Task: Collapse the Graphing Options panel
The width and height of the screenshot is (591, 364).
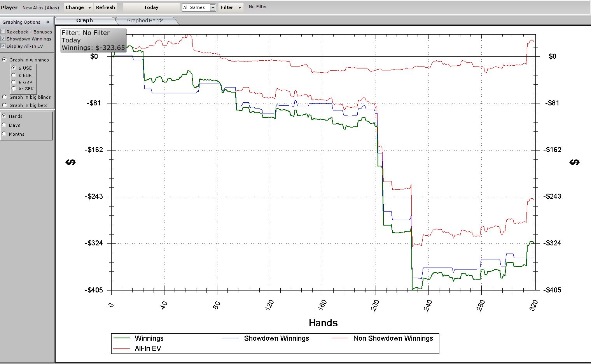Action: (47, 22)
